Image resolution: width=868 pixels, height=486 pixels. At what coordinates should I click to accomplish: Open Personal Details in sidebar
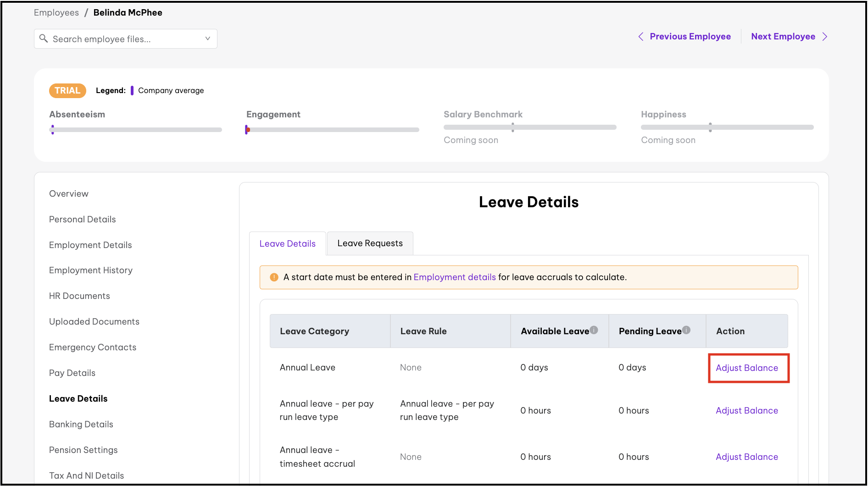pyautogui.click(x=83, y=220)
